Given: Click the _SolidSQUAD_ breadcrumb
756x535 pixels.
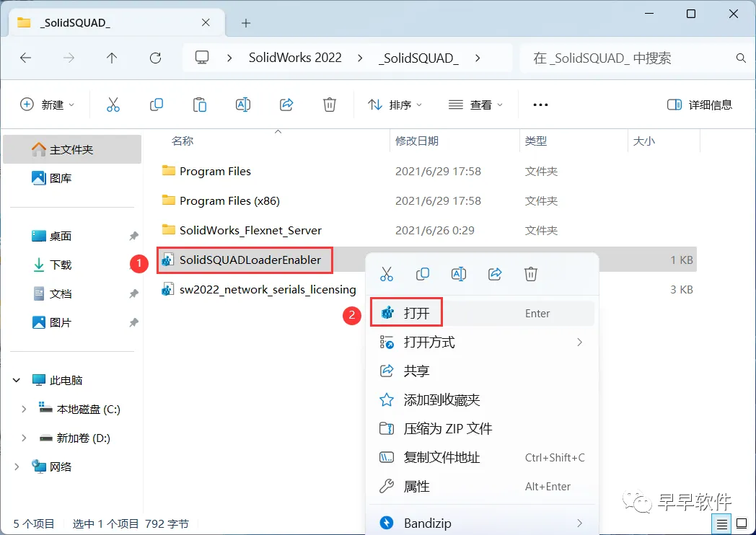Looking at the screenshot, I should click(x=418, y=58).
